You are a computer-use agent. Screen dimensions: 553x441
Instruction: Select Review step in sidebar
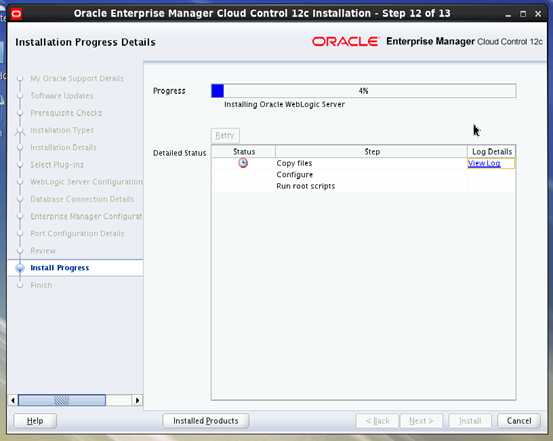click(43, 251)
